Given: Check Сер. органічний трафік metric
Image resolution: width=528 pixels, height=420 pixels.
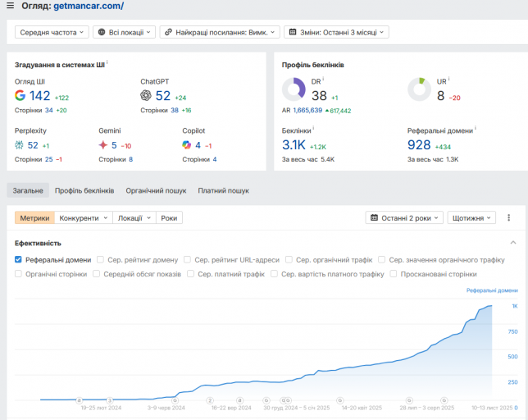Looking at the screenshot, I should point(289,259).
